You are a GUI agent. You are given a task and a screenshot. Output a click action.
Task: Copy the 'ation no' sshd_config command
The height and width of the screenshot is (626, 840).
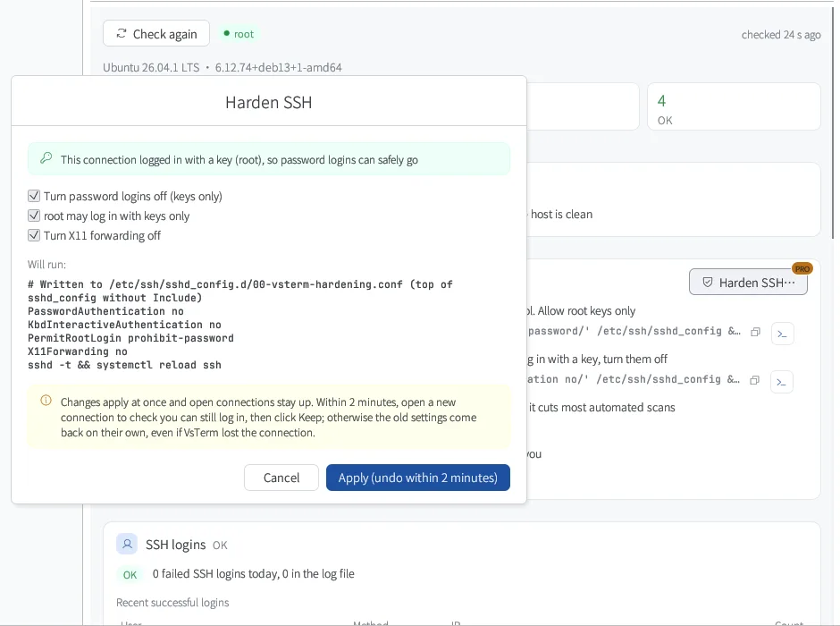click(x=755, y=381)
